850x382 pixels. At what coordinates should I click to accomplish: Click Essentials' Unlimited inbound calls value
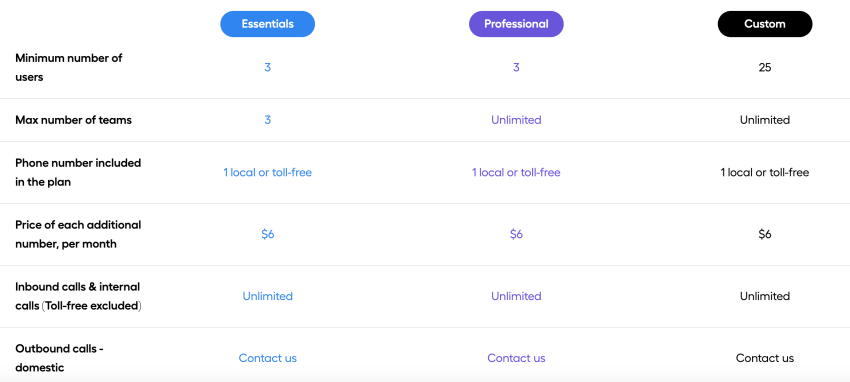point(268,296)
